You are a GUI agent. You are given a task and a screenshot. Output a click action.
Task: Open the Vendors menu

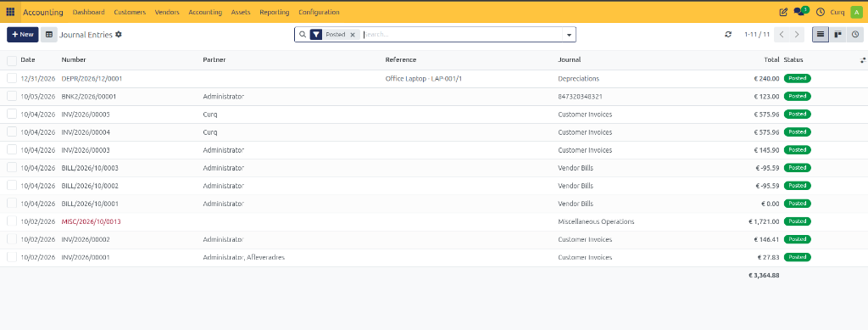tap(167, 12)
